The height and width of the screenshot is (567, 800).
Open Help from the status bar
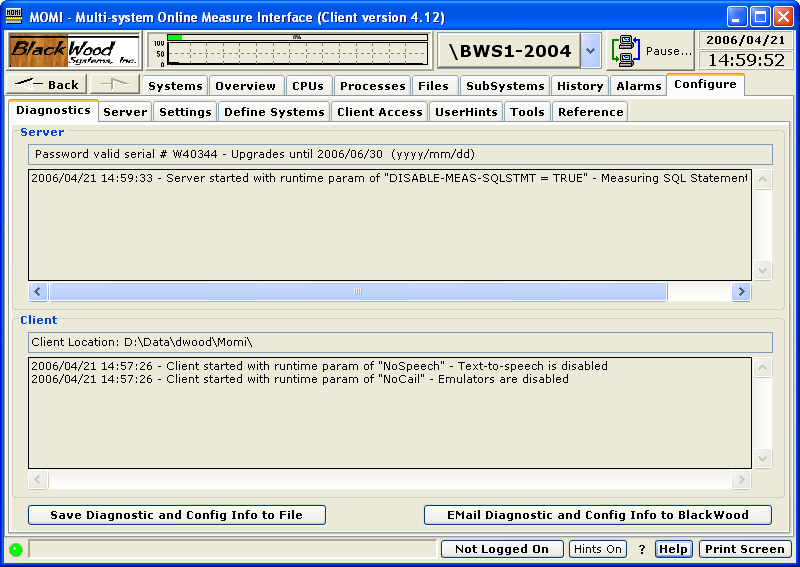click(673, 549)
